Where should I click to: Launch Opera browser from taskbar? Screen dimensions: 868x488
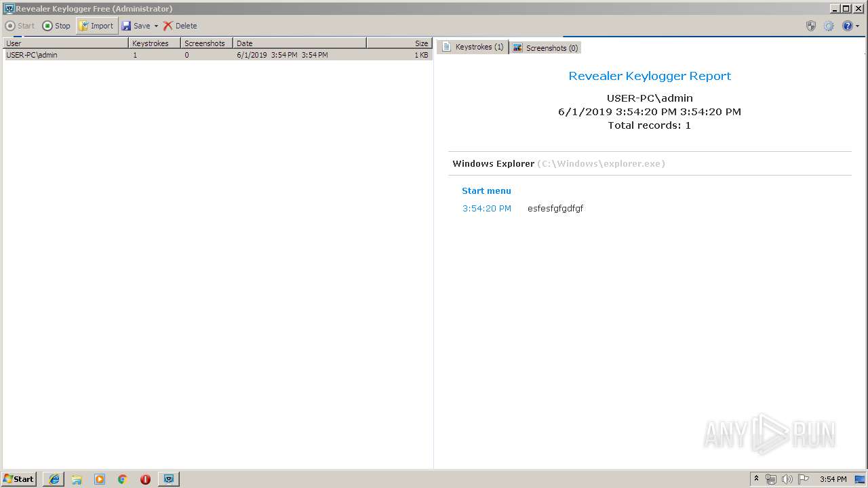tap(145, 479)
